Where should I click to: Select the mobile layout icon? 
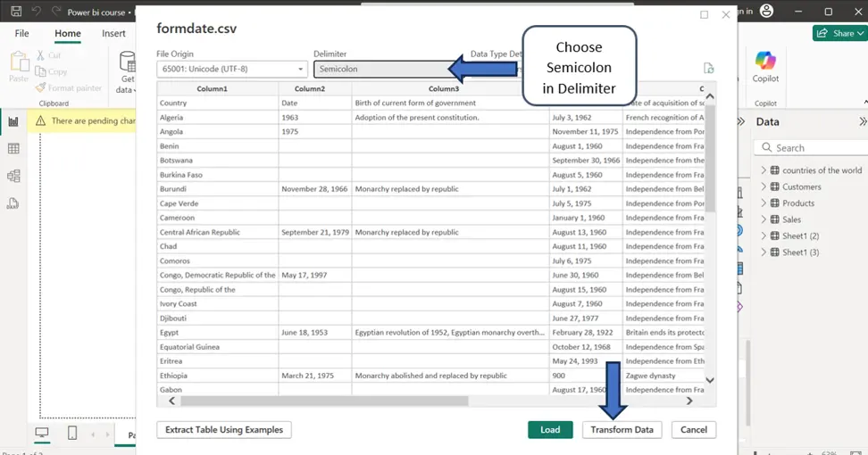click(72, 433)
